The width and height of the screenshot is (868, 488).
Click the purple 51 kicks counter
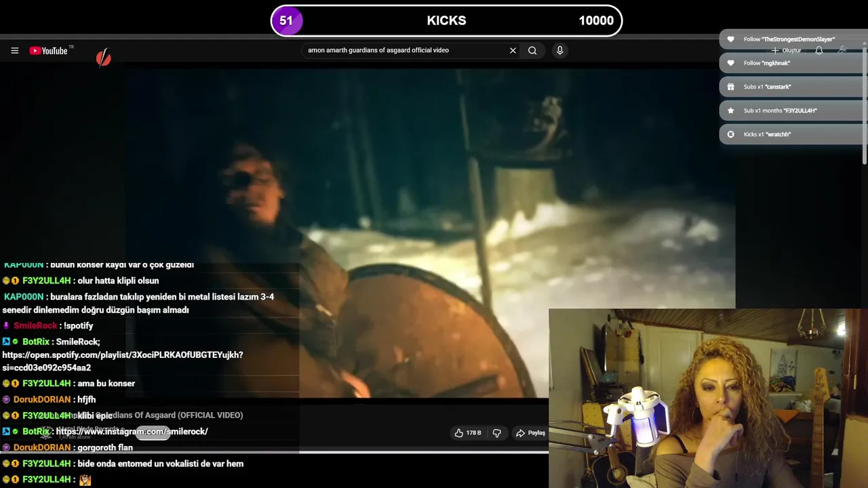tap(286, 20)
